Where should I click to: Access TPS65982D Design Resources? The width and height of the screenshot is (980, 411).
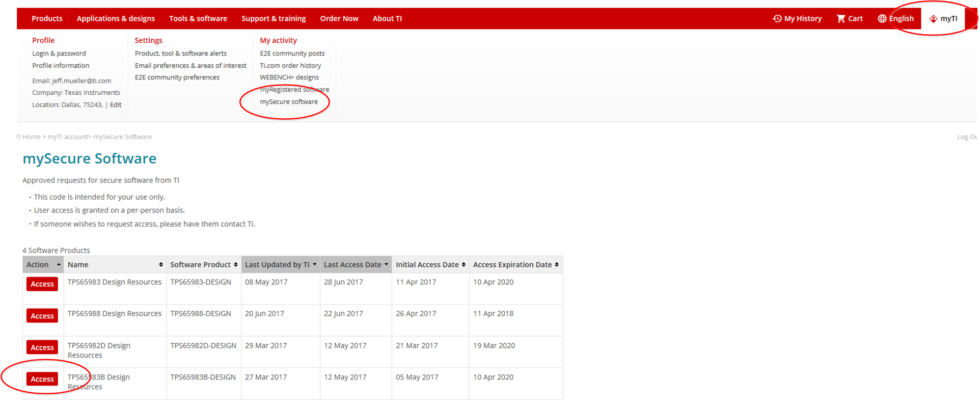42,347
